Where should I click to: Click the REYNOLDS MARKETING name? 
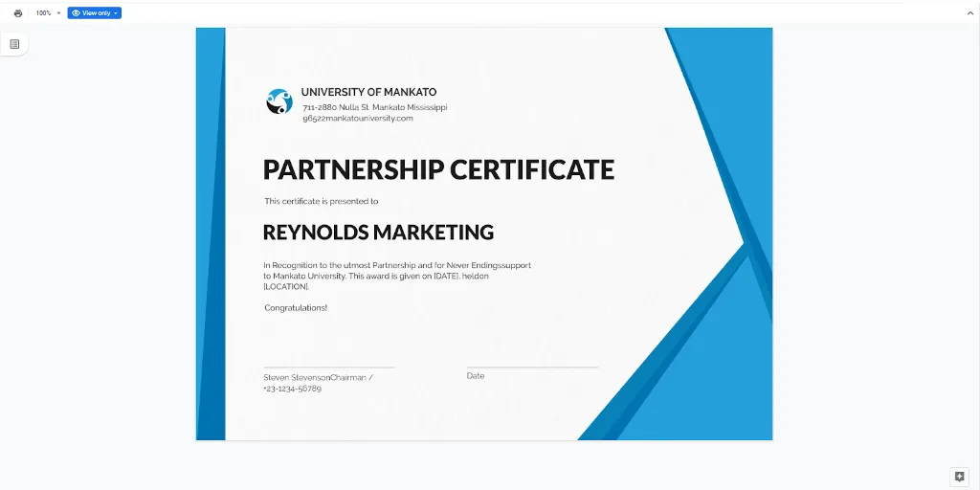click(378, 233)
